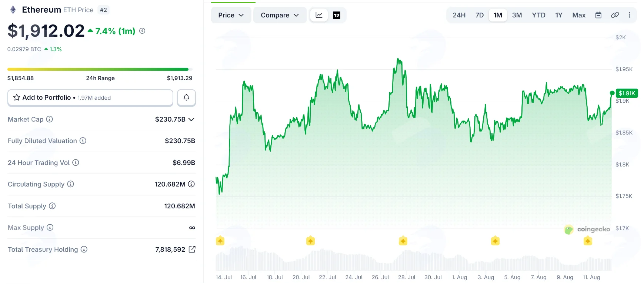Add to Portfolio button
Viewport: 644px width, 284px height.
(90, 98)
